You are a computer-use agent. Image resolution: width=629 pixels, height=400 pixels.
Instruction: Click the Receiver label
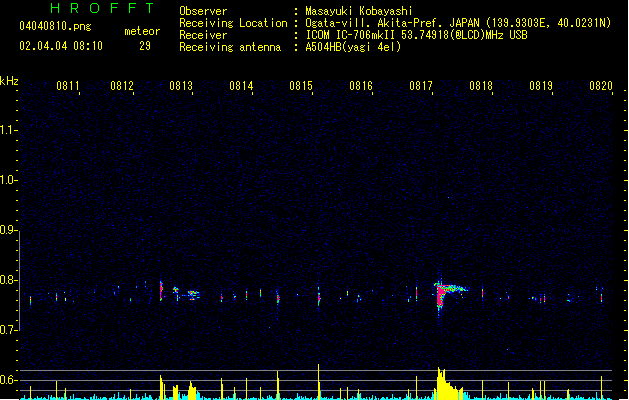pyautogui.click(x=203, y=35)
